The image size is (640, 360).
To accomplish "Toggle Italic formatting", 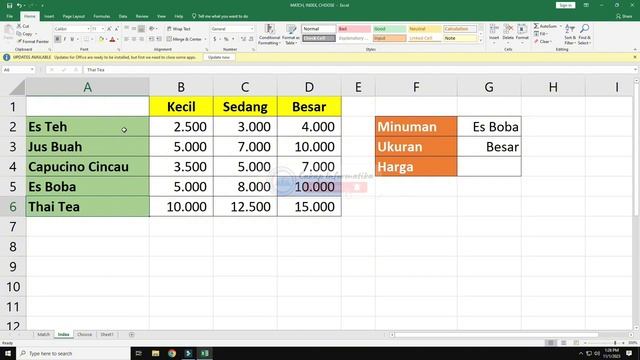I will 64,39.
